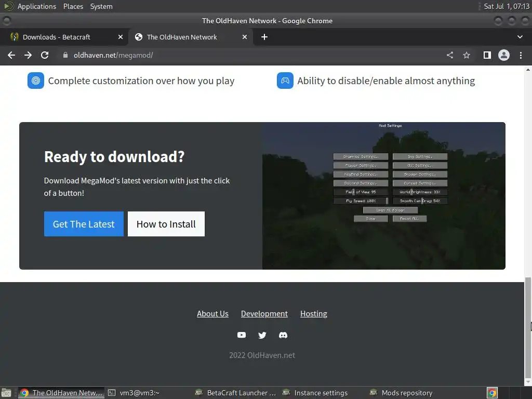
Task: Reload the oldhaven.net page
Action: coord(45,55)
